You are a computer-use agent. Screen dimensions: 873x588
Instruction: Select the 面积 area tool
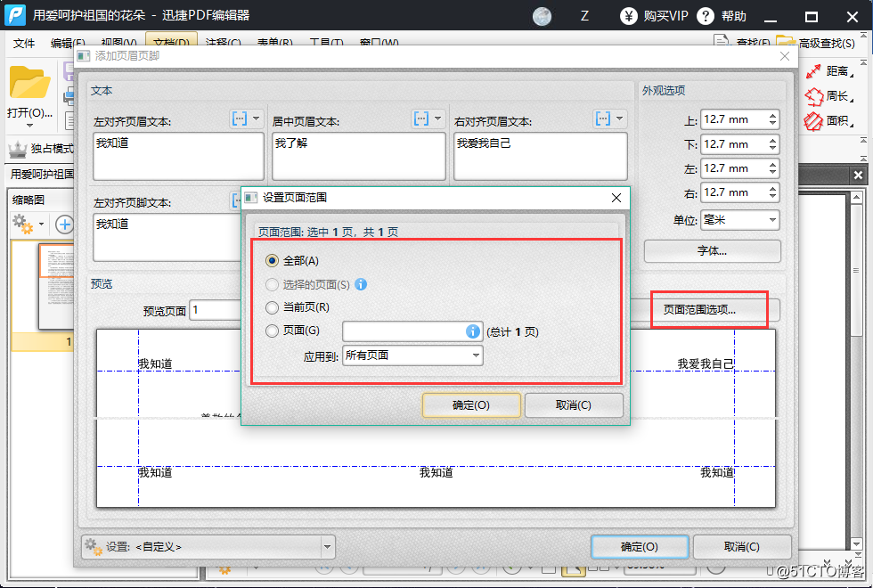pos(829,121)
